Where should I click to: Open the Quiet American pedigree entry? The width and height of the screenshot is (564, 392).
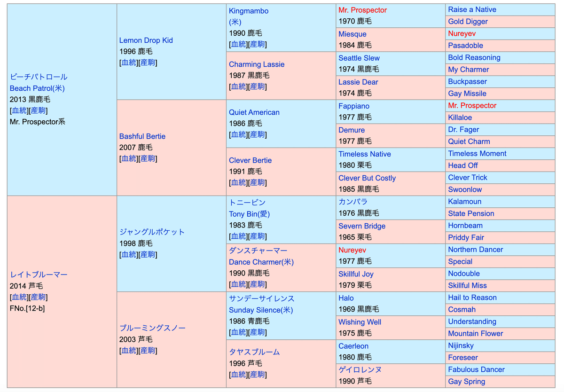coord(254,112)
